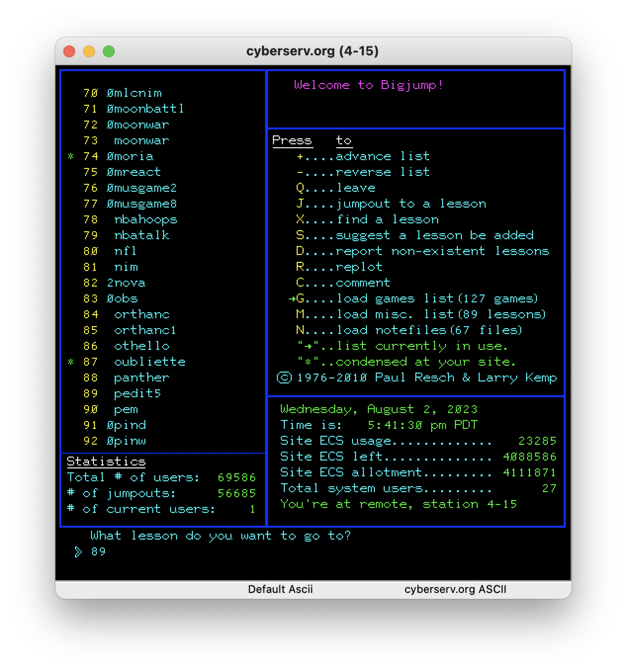
Task: Click total users value 69586
Action: click(237, 477)
